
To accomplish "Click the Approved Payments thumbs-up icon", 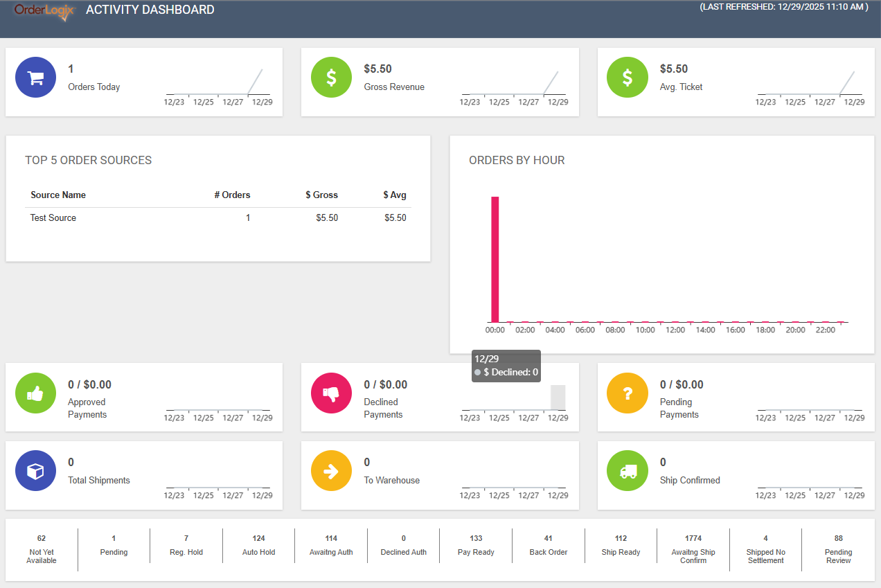I will click(x=35, y=393).
